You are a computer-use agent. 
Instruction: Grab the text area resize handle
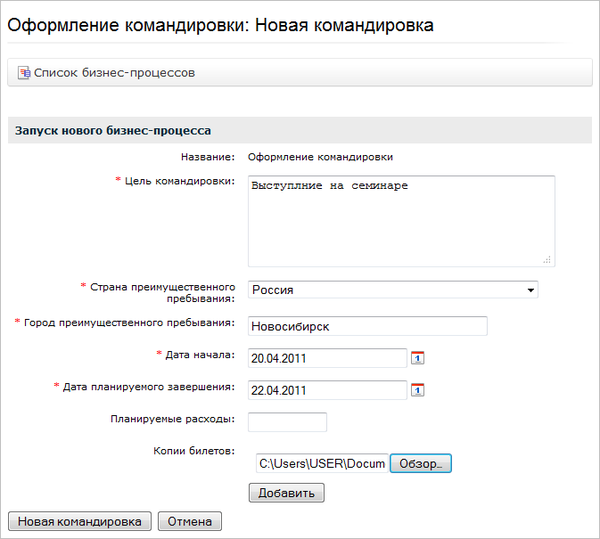(x=549, y=259)
